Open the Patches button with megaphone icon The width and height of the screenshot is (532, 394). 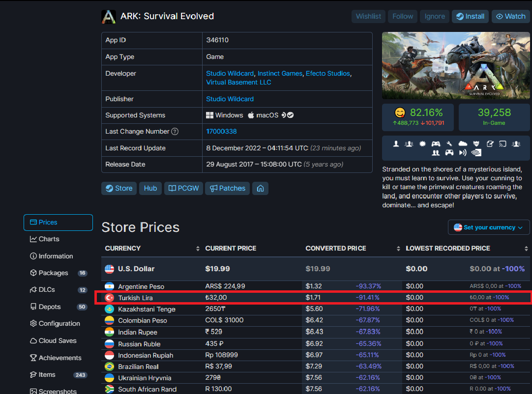pos(227,188)
